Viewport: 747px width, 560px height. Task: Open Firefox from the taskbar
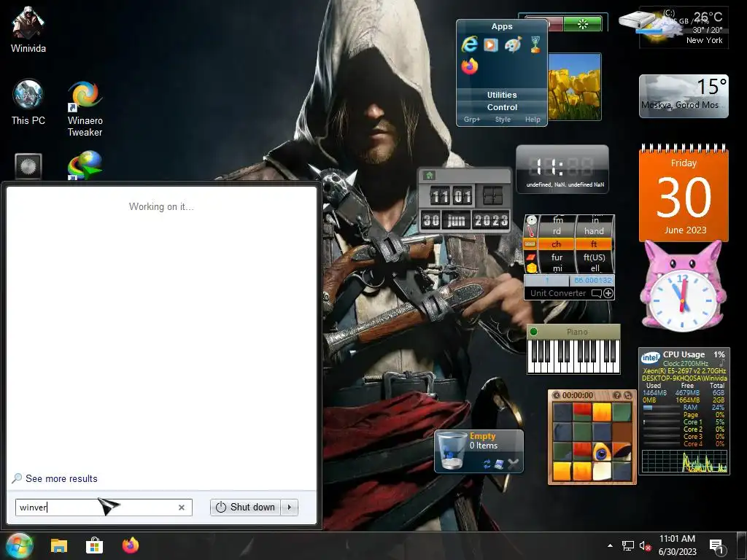tap(130, 545)
